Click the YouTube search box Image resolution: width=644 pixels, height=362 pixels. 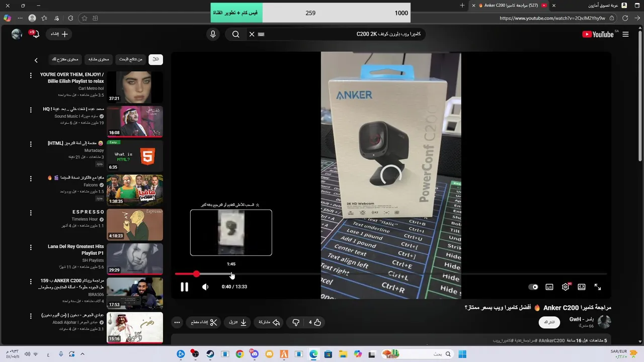pos(345,34)
